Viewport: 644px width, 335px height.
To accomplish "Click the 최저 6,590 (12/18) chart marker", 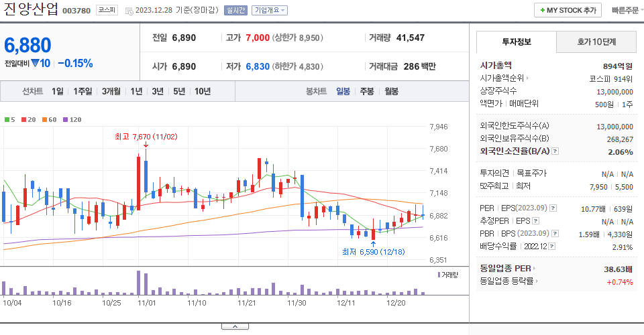I will tap(374, 252).
